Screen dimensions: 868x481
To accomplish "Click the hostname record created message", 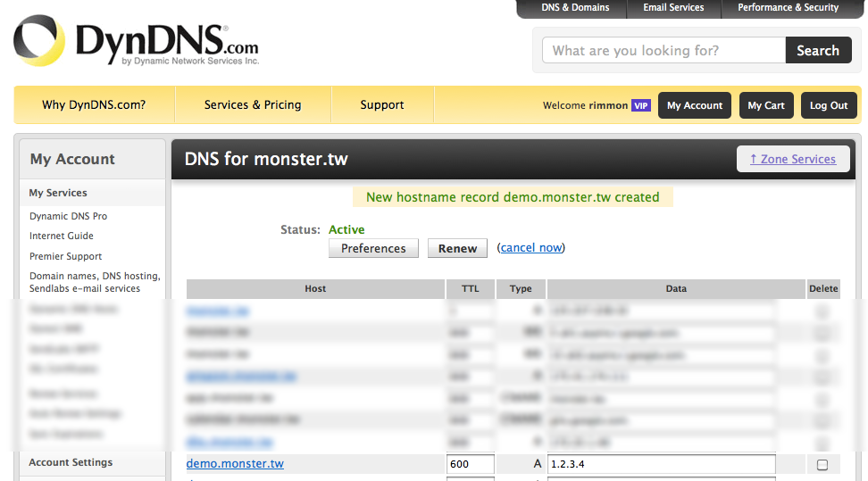I will [513, 197].
